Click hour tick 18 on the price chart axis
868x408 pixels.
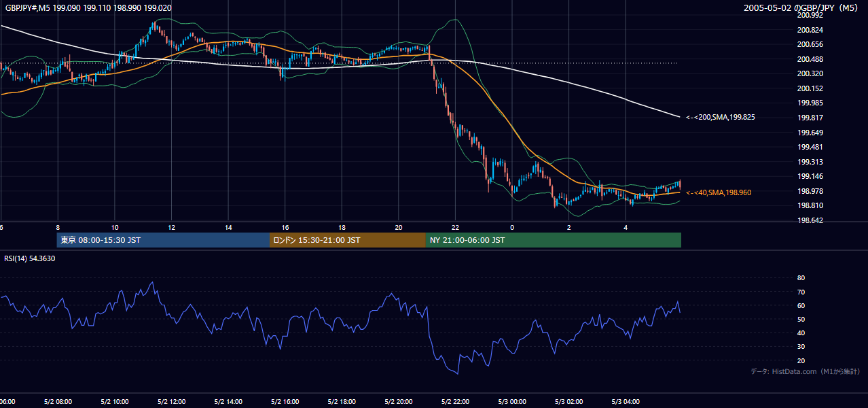click(342, 227)
